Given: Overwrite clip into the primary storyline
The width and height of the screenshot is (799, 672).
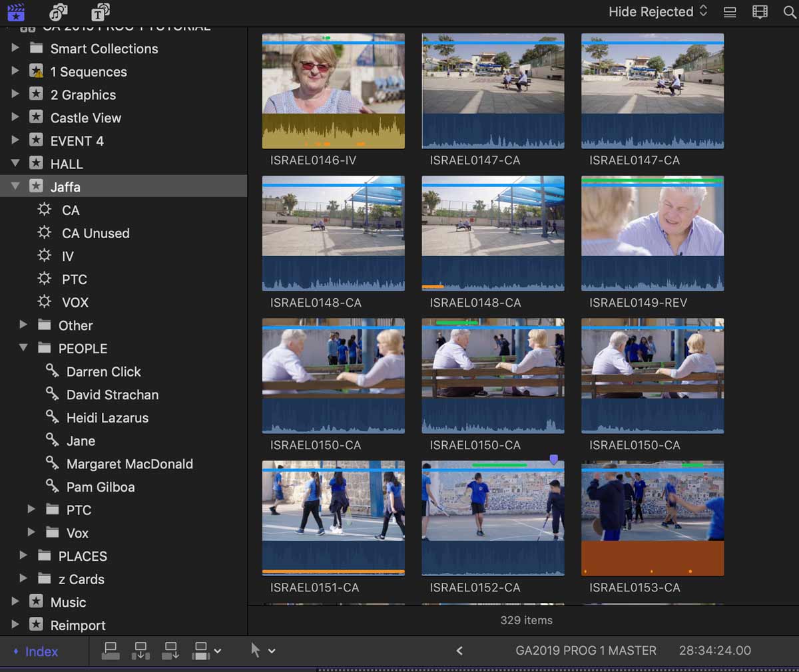Looking at the screenshot, I should coord(200,651).
